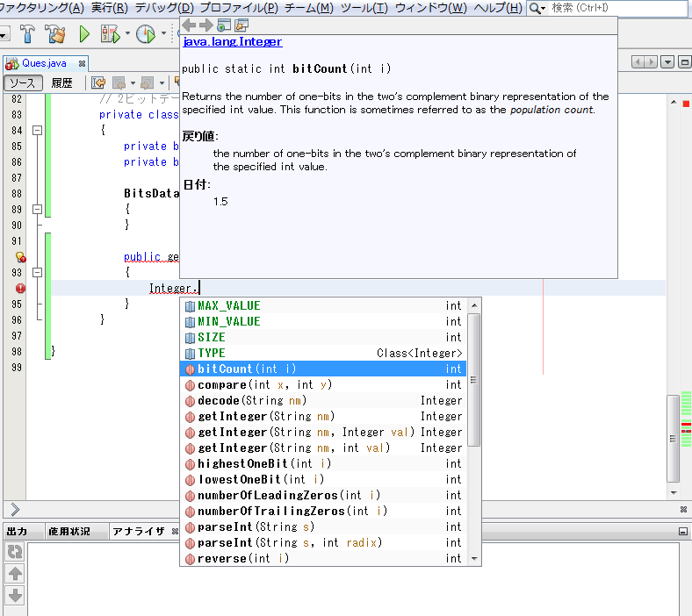Choose highestOneBit(int i) completion
This screenshot has width=692, height=616.
323,463
